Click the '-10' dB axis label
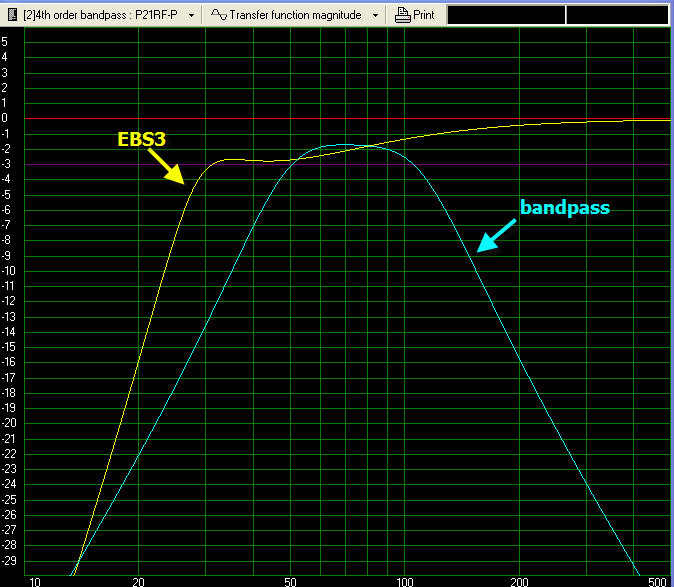Image resolution: width=674 pixels, height=587 pixels. 9,271
